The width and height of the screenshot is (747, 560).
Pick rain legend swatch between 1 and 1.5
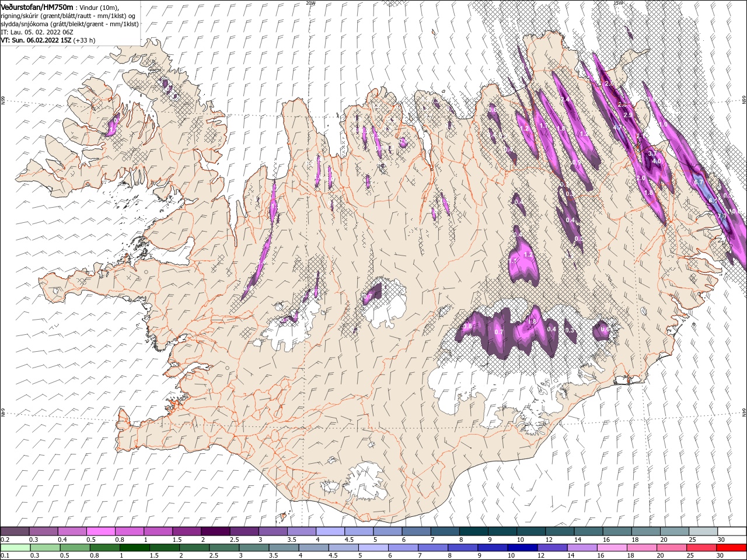[x=135, y=547]
